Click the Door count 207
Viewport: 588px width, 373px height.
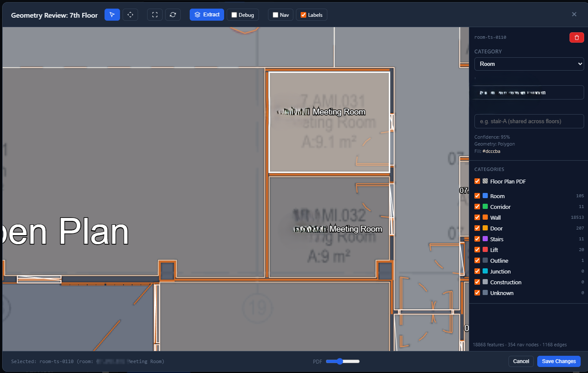tap(580, 228)
